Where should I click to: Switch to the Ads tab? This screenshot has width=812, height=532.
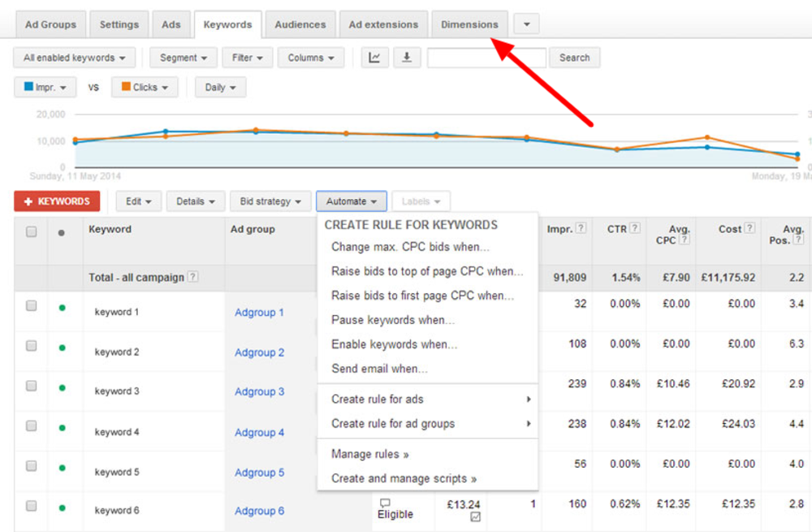click(x=171, y=24)
